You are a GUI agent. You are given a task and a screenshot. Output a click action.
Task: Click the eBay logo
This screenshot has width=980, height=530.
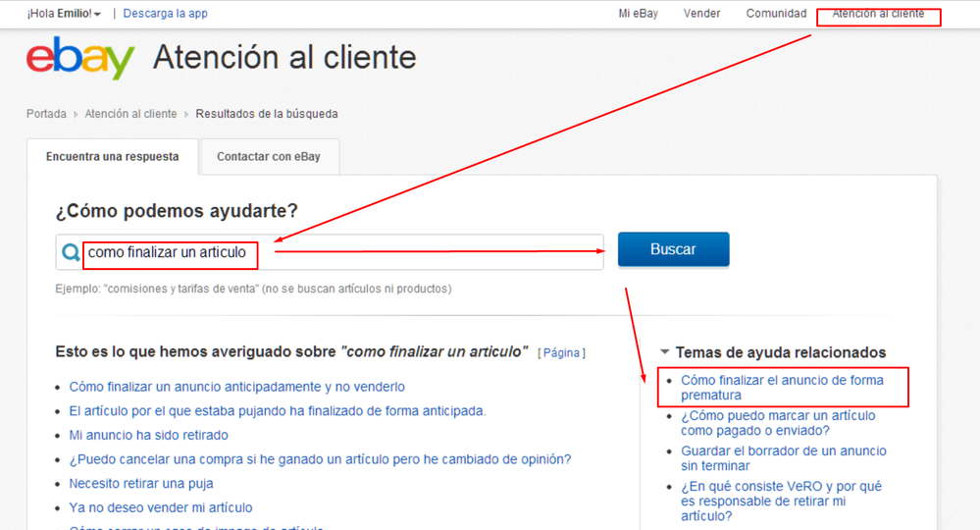[80, 58]
